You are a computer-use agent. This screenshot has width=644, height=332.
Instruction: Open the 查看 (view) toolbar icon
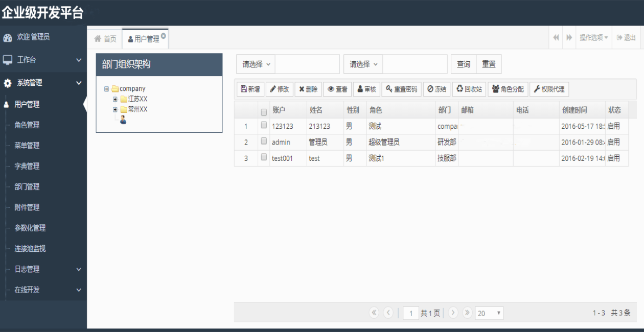337,89
